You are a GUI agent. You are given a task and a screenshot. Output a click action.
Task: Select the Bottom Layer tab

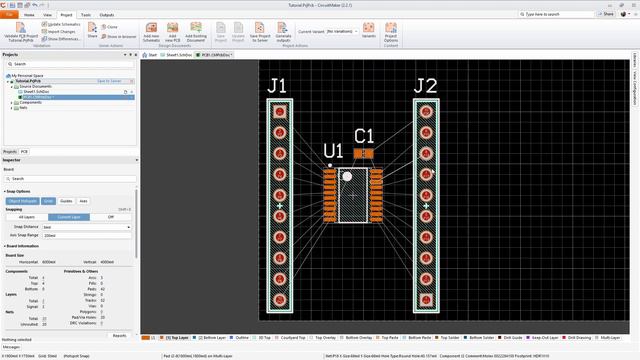pyautogui.click(x=209, y=338)
